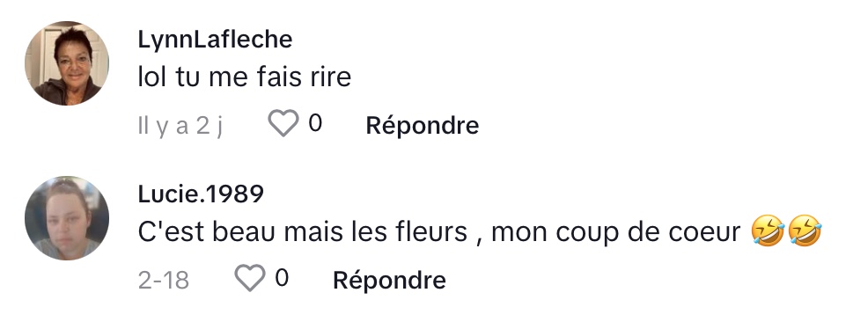Image resolution: width=868 pixels, height=322 pixels.
Task: Click the '2-18' date under Lucie's comment
Action: [164, 281]
